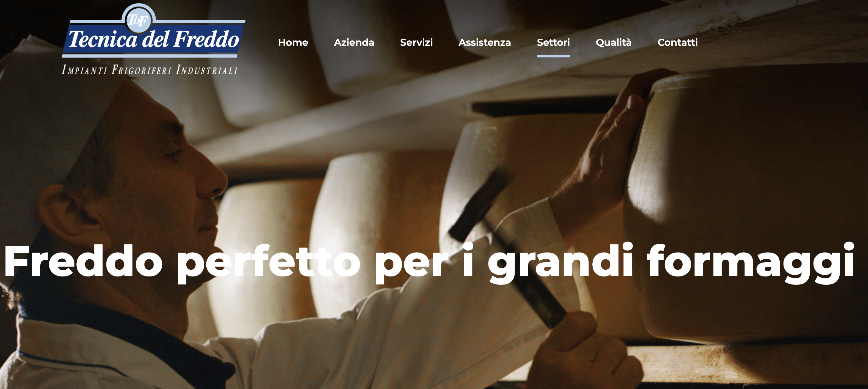Click the word grandi in the headline
Viewport: 868px width, 389px height.
pyautogui.click(x=560, y=264)
